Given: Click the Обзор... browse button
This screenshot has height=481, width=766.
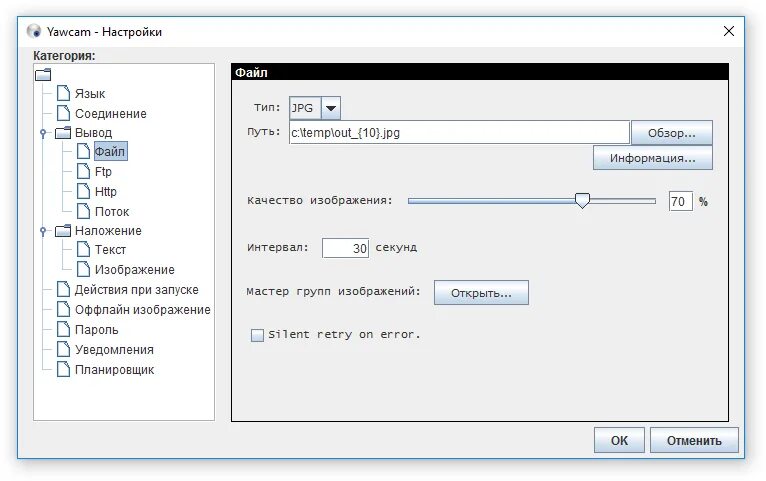Looking at the screenshot, I should 672,133.
